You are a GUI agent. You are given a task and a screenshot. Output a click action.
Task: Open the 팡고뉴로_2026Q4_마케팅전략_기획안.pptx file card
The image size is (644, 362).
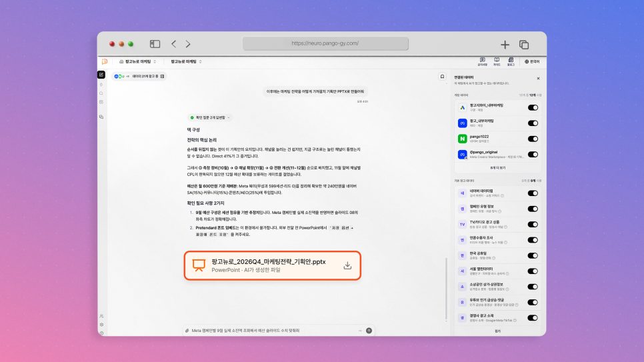tap(273, 265)
